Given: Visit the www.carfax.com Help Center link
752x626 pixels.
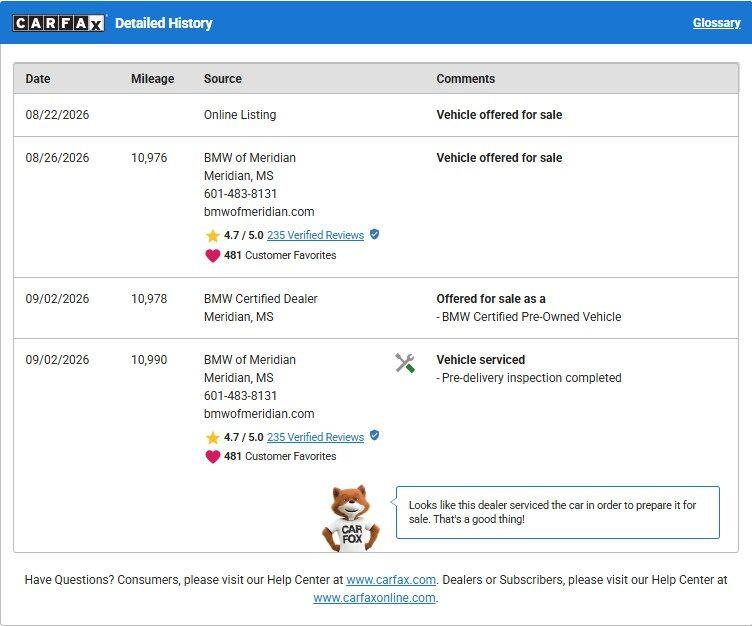Looking at the screenshot, I should pyautogui.click(x=391, y=579).
